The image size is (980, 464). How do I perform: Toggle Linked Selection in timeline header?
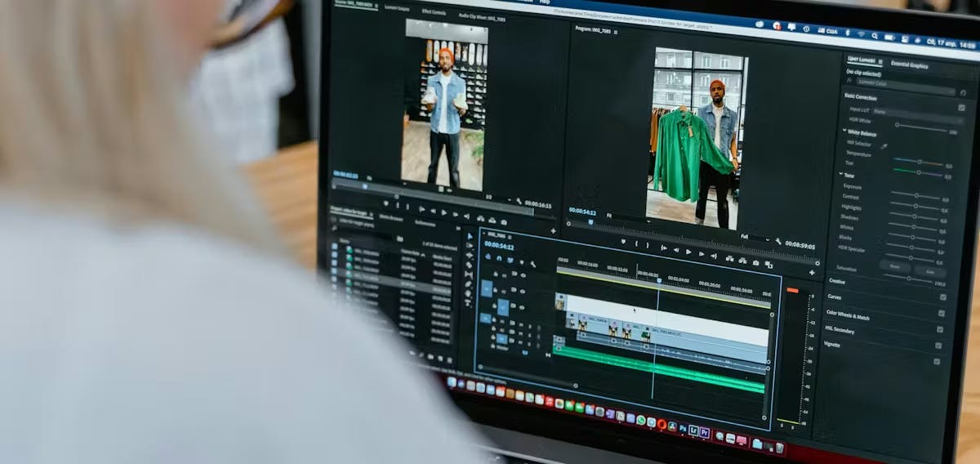510,260
